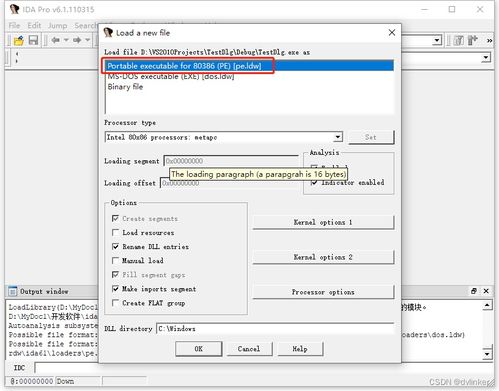Open Processor options
This screenshot has height=391, width=499.
click(323, 292)
